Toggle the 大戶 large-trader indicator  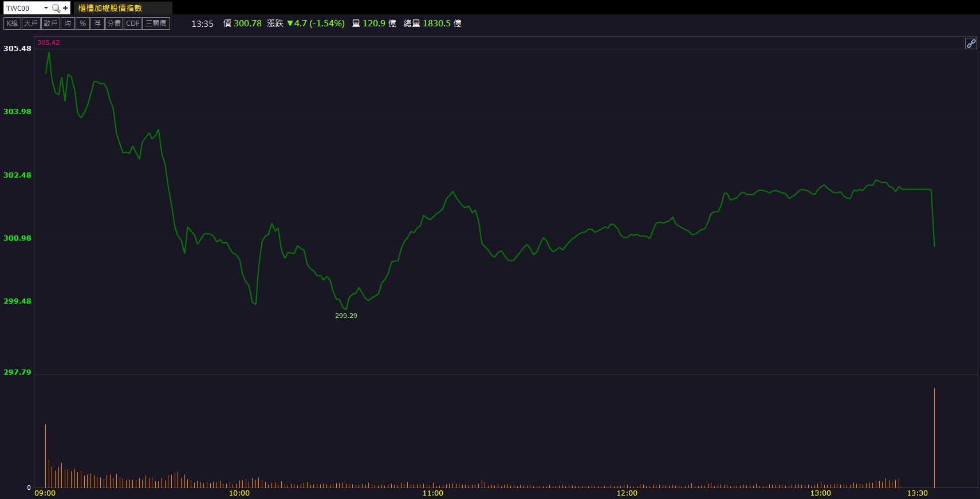click(x=31, y=23)
